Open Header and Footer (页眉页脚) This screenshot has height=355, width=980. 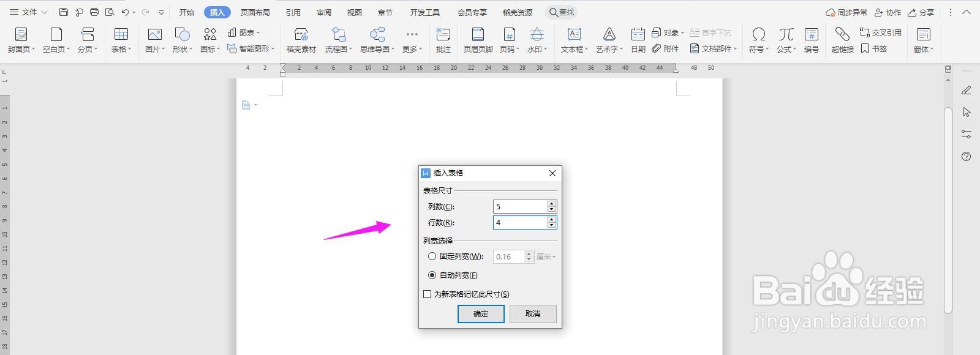coord(478,40)
